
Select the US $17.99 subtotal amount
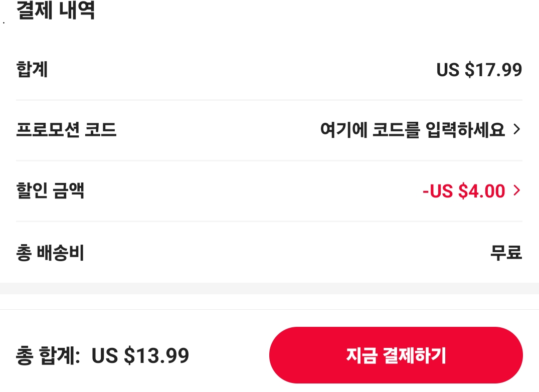(x=479, y=70)
